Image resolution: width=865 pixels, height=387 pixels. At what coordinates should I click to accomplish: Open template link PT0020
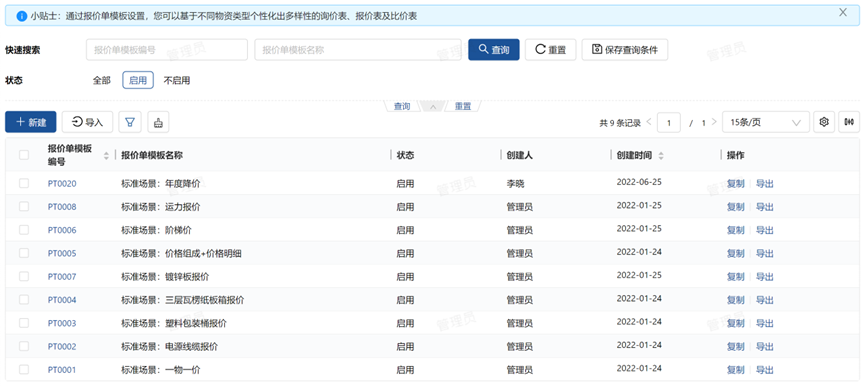click(62, 184)
